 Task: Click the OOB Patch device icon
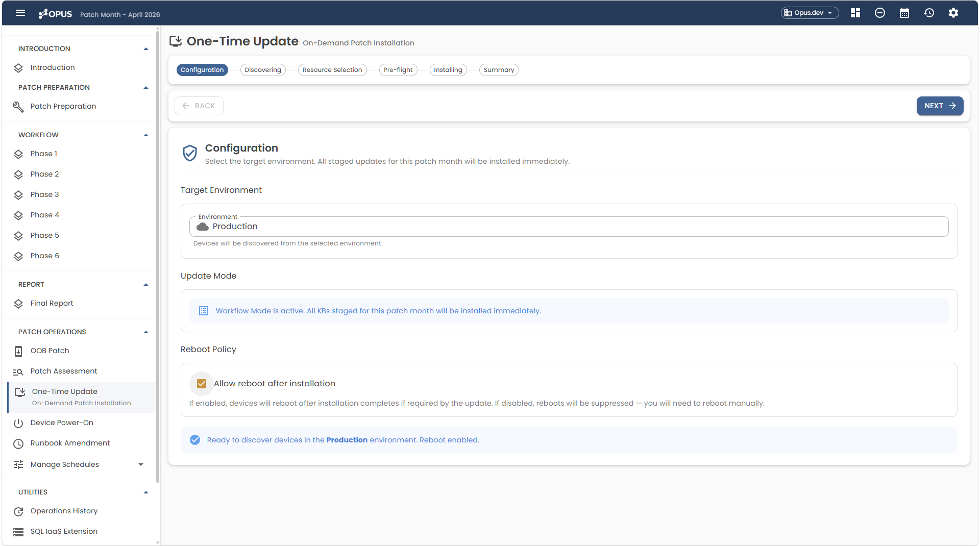18,351
